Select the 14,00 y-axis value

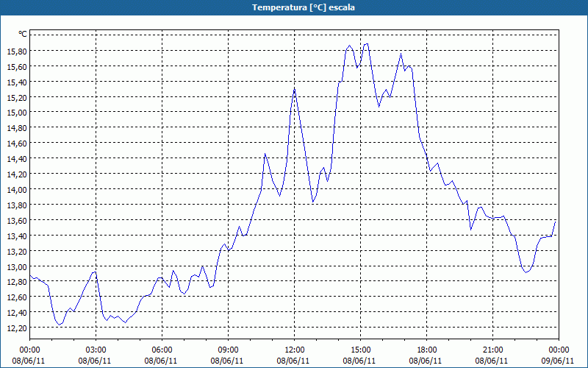click(17, 190)
